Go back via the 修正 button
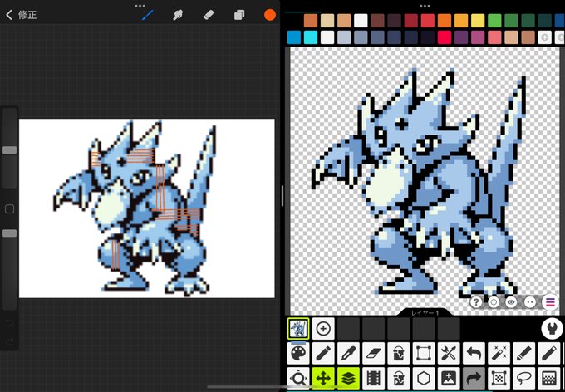The width and height of the screenshot is (565, 392). click(22, 15)
